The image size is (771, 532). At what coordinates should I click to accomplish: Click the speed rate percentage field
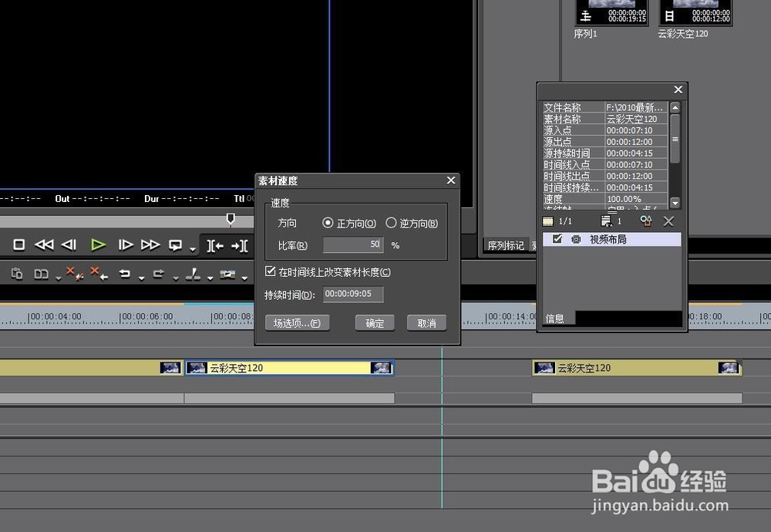[x=352, y=244]
